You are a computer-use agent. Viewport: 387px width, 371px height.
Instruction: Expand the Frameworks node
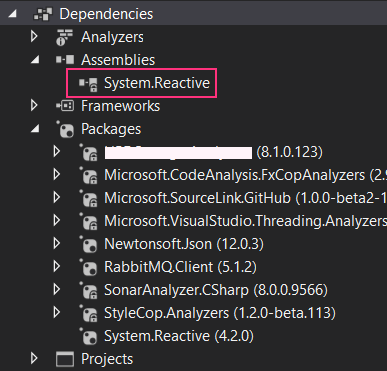pos(34,105)
